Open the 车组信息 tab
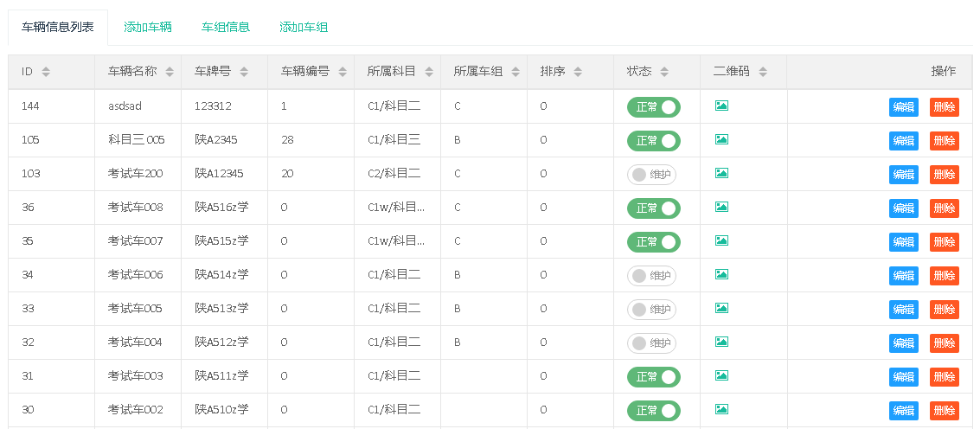This screenshot has width=980, height=429. 226,28
